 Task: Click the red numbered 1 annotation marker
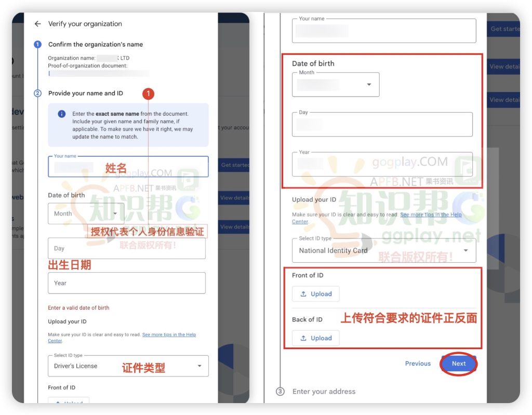[x=148, y=93]
